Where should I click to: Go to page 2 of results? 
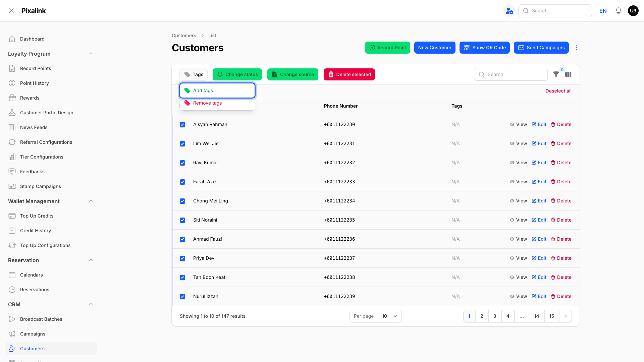482,316
